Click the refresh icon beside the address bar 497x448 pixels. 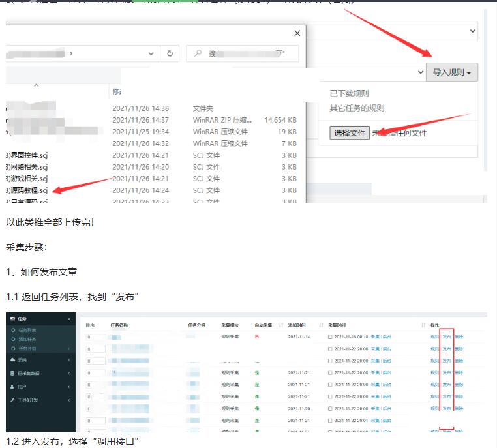click(170, 53)
